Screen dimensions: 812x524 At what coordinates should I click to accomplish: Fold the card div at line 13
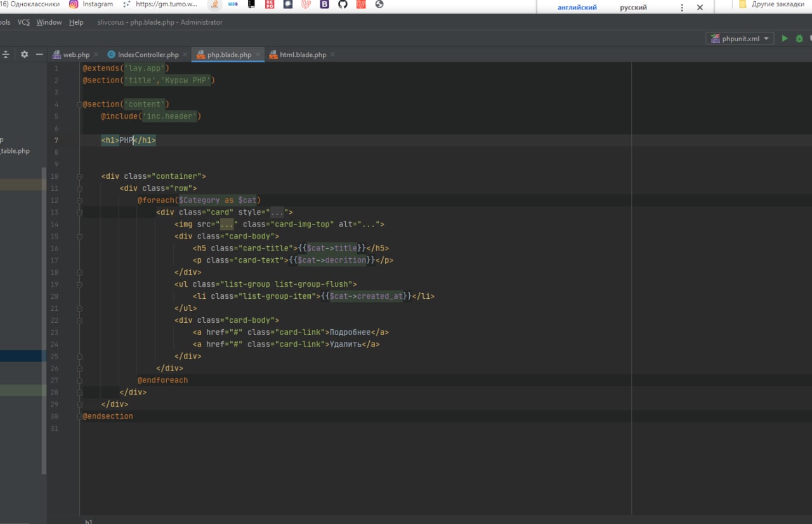pyautogui.click(x=79, y=213)
